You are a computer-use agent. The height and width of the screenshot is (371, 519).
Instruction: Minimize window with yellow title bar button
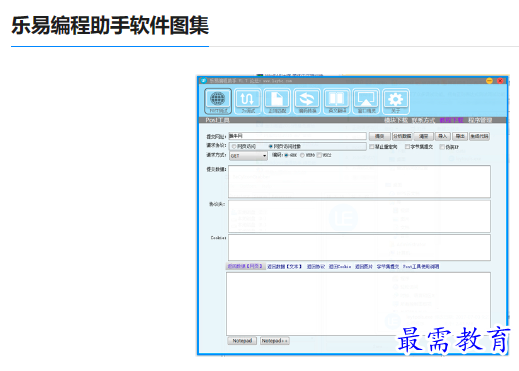pyautogui.click(x=489, y=81)
